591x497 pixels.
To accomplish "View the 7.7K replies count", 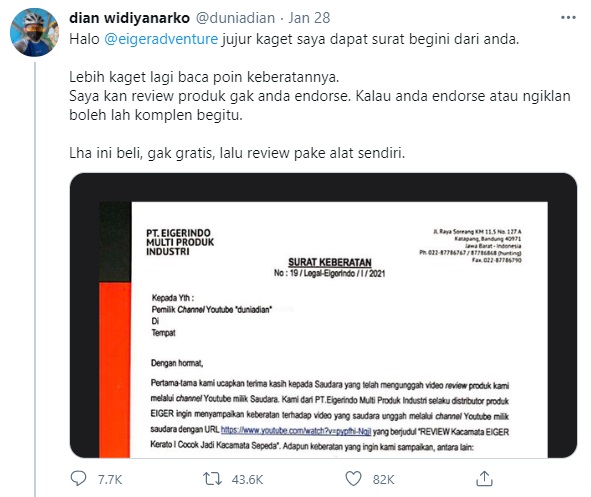I will (x=110, y=480).
